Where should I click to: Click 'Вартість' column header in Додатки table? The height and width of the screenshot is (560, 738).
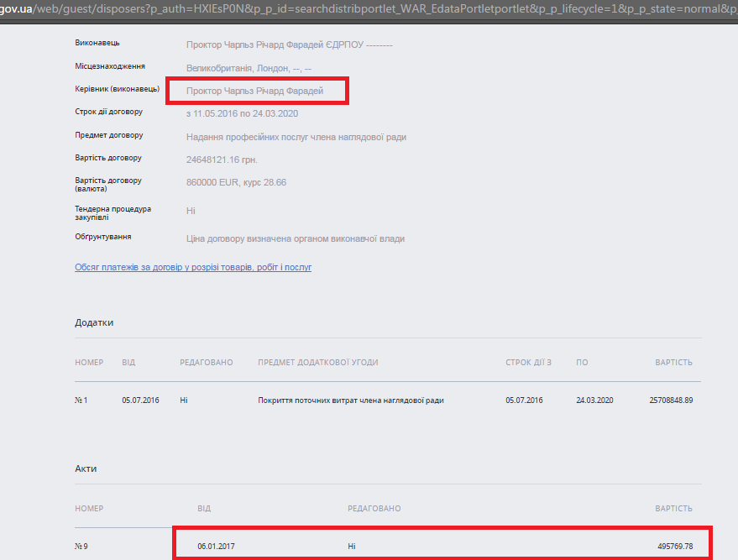(673, 363)
